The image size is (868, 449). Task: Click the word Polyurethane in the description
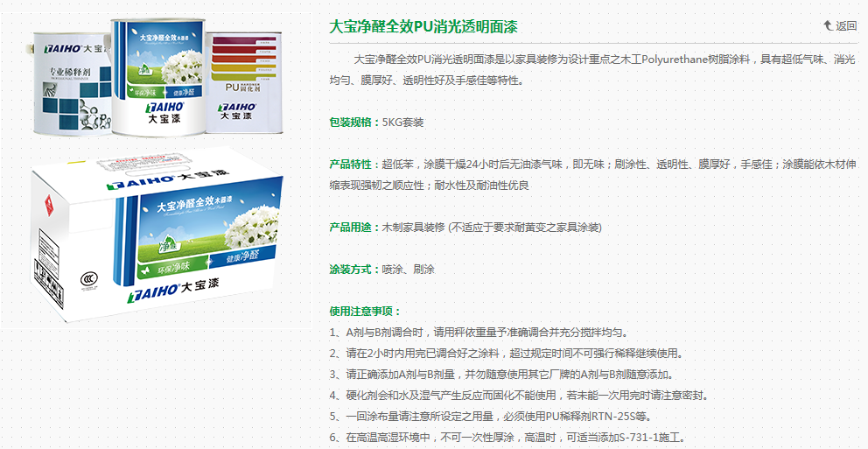click(x=675, y=60)
